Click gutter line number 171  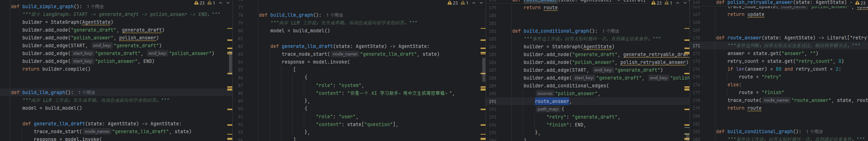(x=696, y=46)
